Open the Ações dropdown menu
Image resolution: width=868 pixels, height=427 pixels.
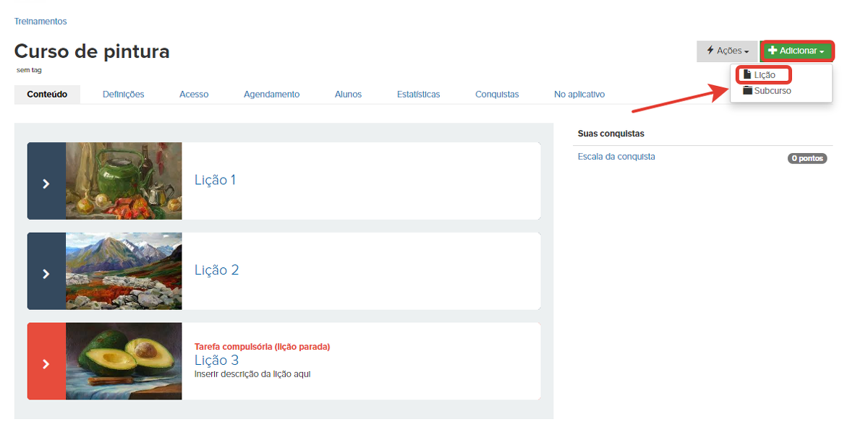click(727, 51)
